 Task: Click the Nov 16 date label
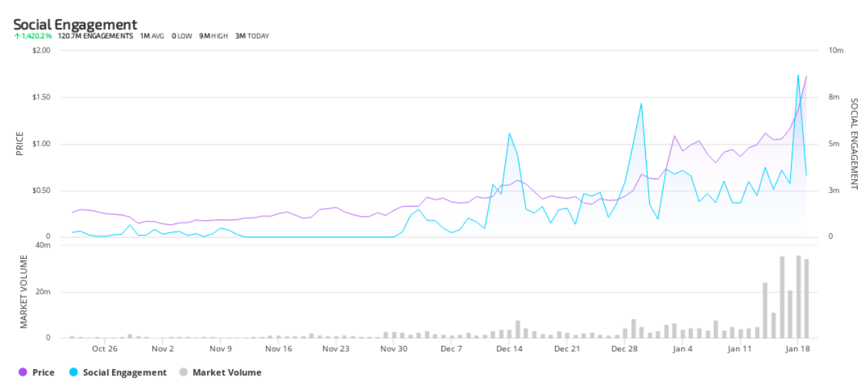(x=278, y=349)
